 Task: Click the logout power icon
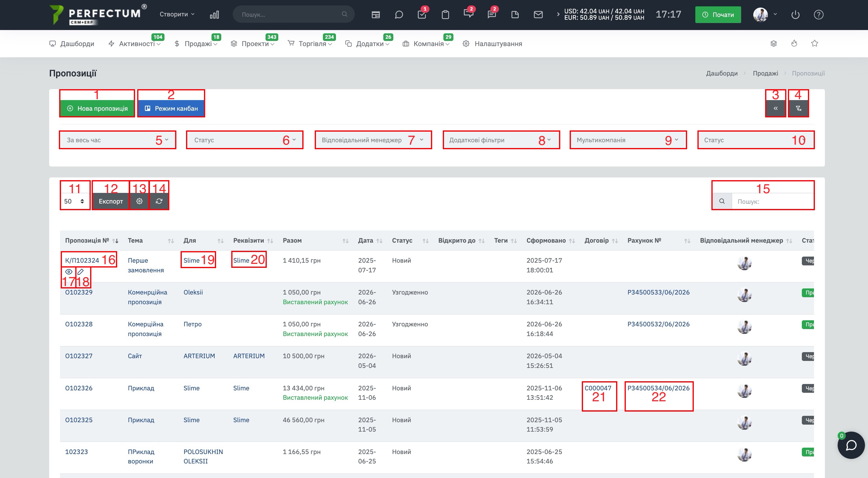pos(795,15)
